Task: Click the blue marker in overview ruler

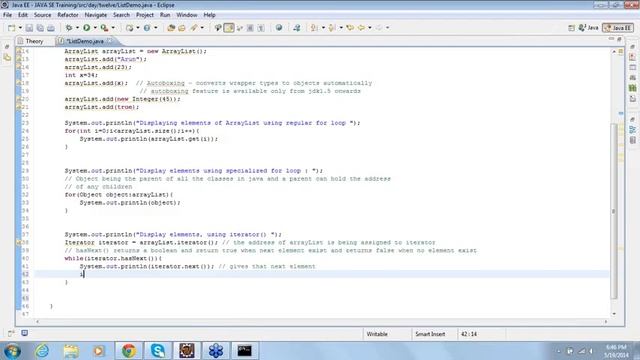Action: (621, 113)
